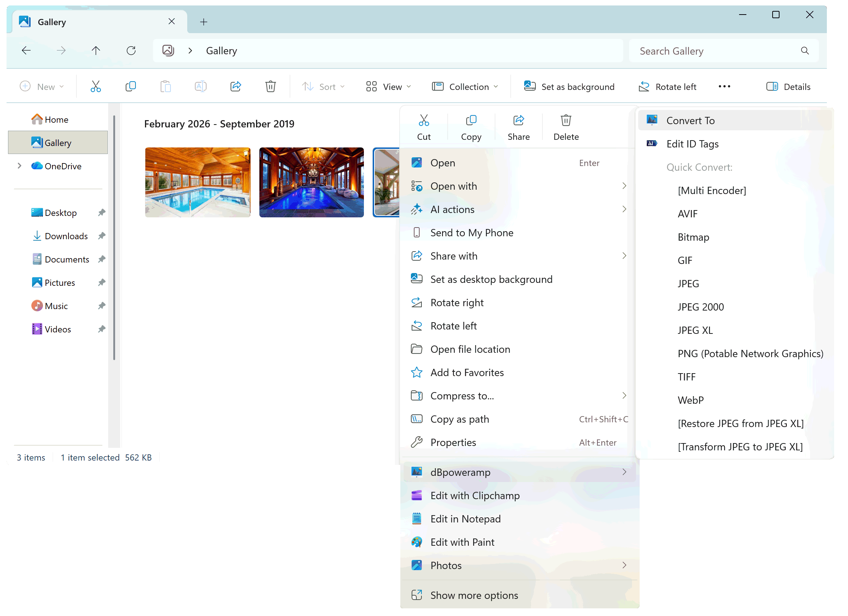Click the toolbar delete trash icon
The width and height of the screenshot is (848, 616).
270,87
